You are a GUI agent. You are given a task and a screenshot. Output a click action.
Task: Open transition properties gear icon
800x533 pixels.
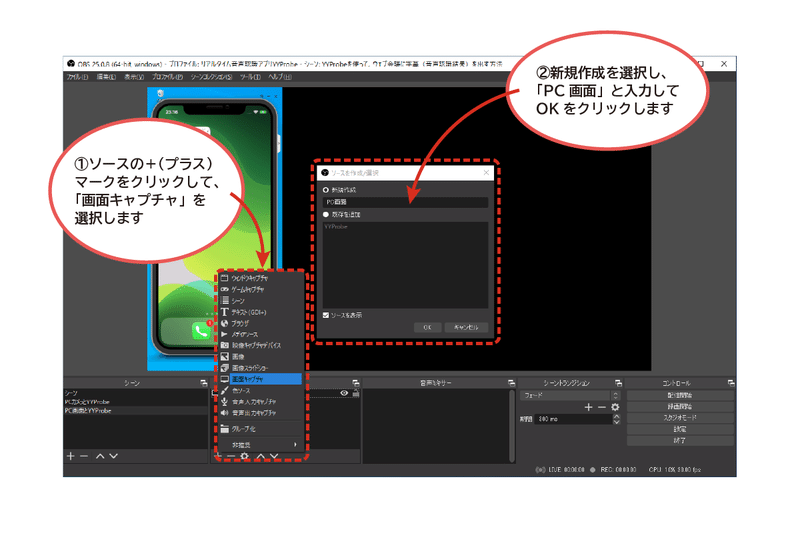[615, 407]
